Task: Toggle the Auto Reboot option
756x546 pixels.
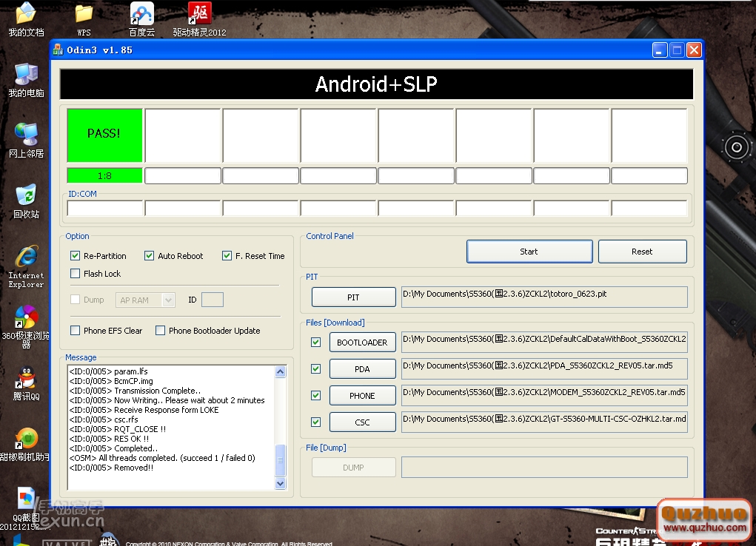Action: (x=149, y=256)
